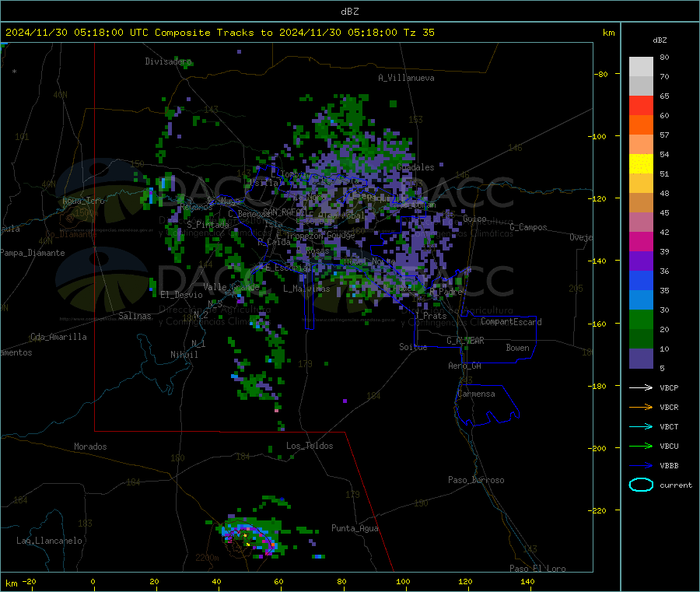700x592 pixels.
Task: Click the 'Aero_GA' map label
Action: pos(465,366)
